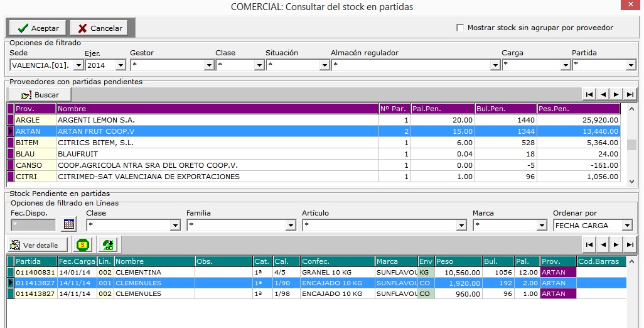Click the Buscar button
This screenshot has width=644, height=328.
40,95
